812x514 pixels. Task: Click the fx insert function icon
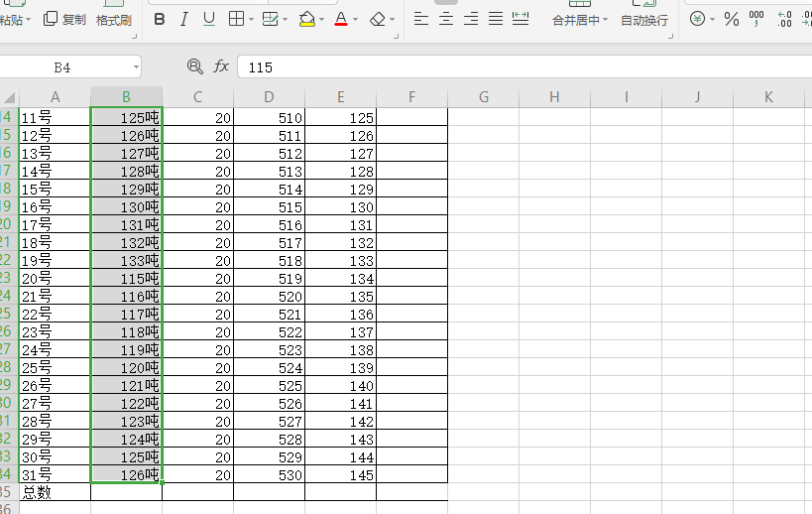[221, 66]
